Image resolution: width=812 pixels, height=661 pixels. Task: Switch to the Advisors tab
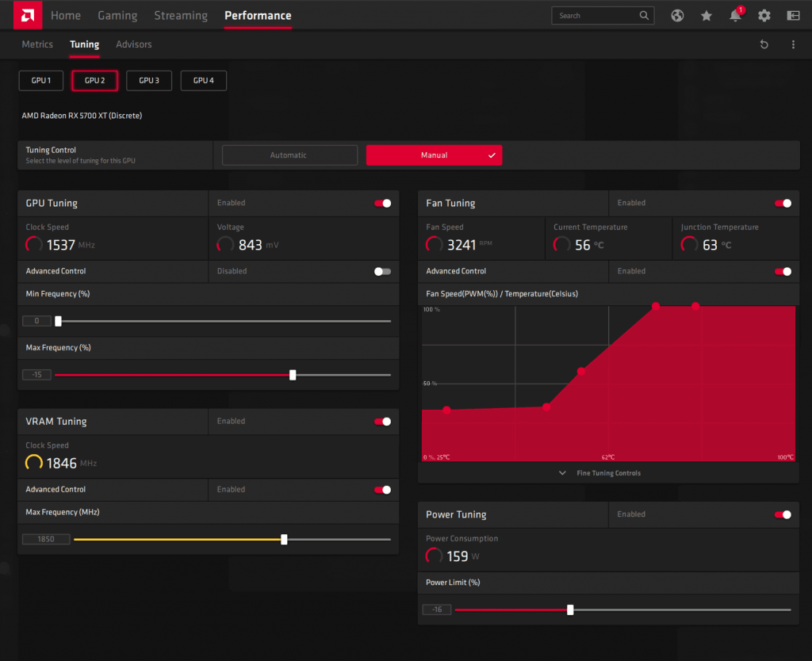pos(133,44)
